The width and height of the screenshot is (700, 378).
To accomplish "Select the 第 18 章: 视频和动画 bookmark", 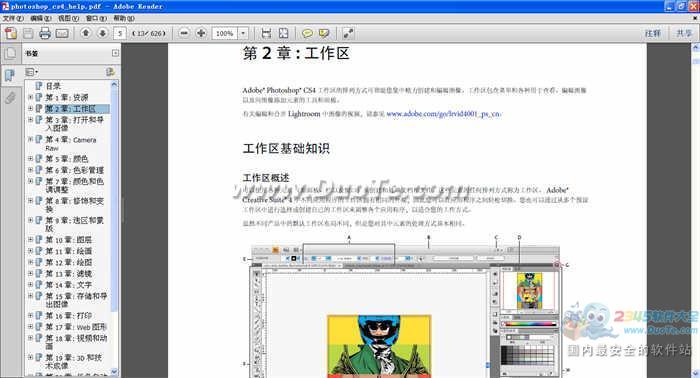I will (76, 342).
